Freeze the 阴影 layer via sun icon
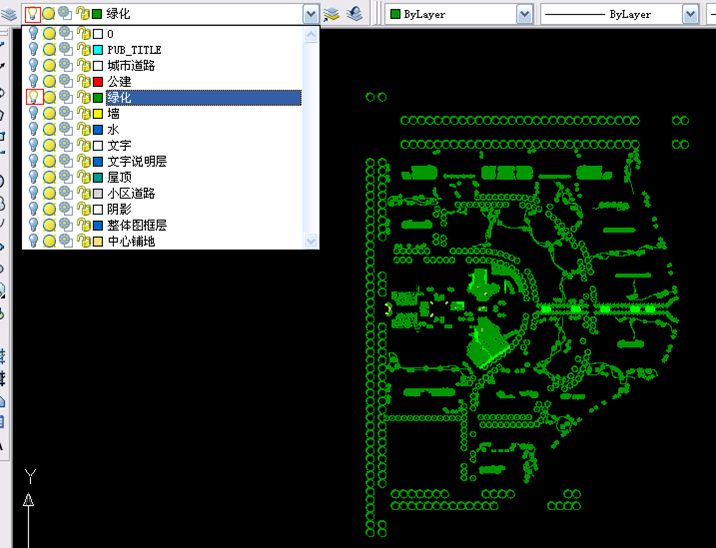This screenshot has height=548, width=716. pyautogui.click(x=49, y=209)
